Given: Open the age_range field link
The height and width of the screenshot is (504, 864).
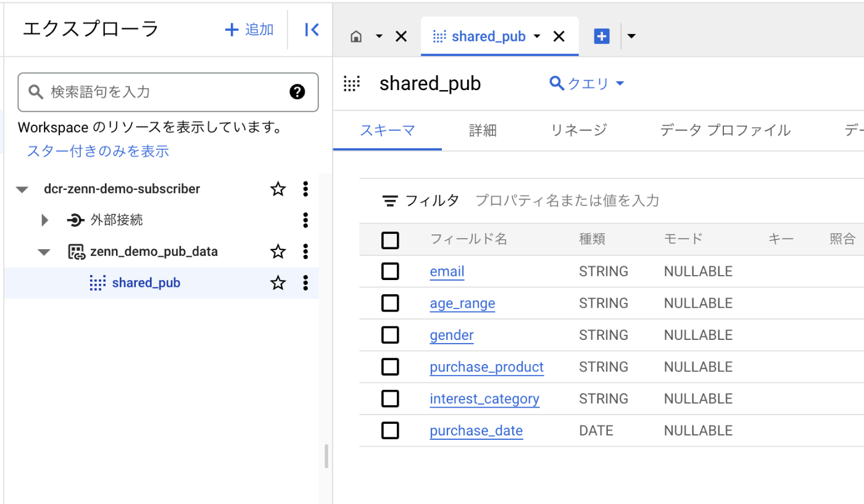Looking at the screenshot, I should click(x=462, y=304).
